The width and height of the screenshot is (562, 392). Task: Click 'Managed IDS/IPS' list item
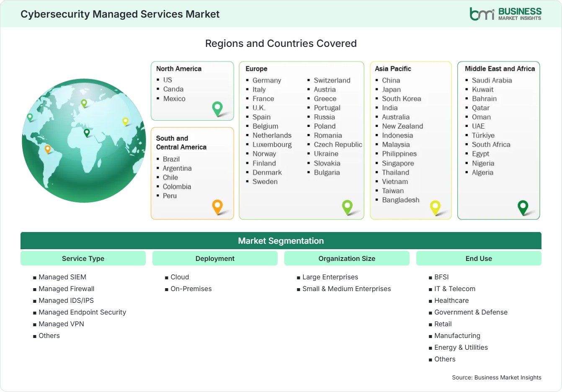[66, 300]
